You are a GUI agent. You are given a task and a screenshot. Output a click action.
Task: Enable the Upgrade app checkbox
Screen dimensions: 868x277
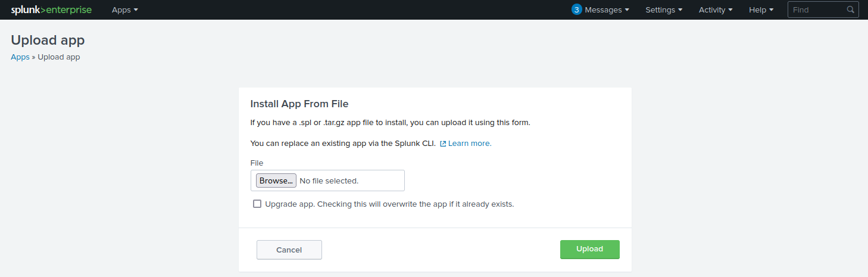[257, 204]
